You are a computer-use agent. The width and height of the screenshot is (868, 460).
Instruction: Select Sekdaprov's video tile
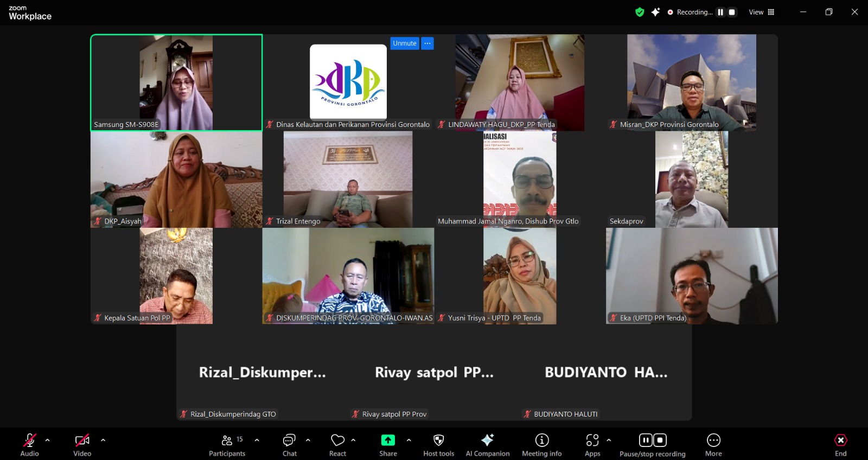coord(692,179)
